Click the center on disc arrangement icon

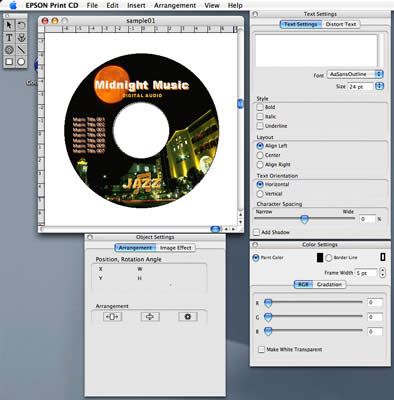click(188, 316)
